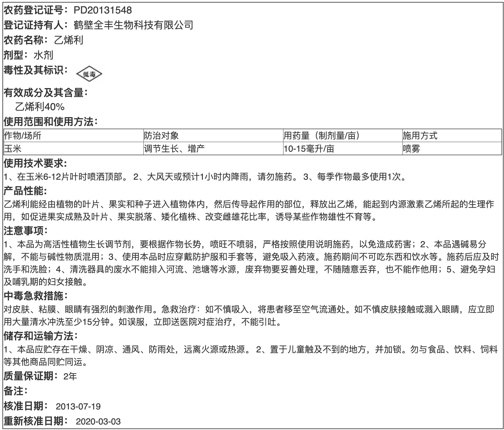Click re-approval date 2020-03-03
Image resolution: width=504 pixels, height=430 pixels.
[98, 421]
